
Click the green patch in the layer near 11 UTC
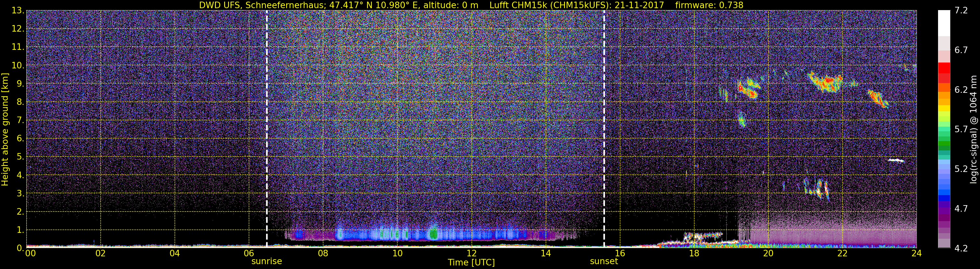coord(433,234)
